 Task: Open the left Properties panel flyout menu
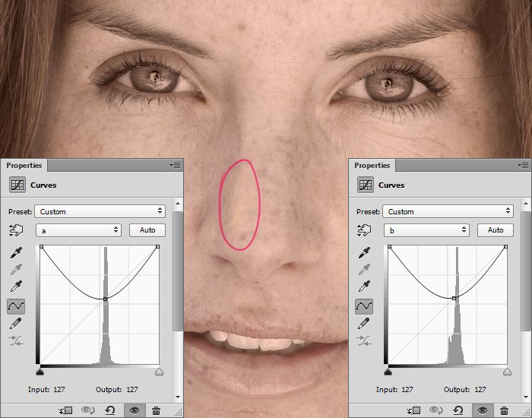[175, 165]
